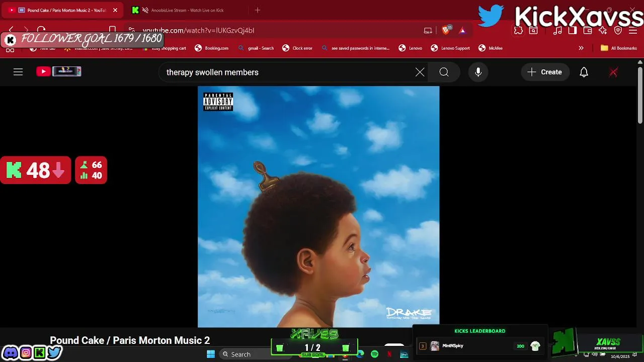Image resolution: width=644 pixels, height=362 pixels.
Task: Open the Windows Start menu
Action: 211,354
